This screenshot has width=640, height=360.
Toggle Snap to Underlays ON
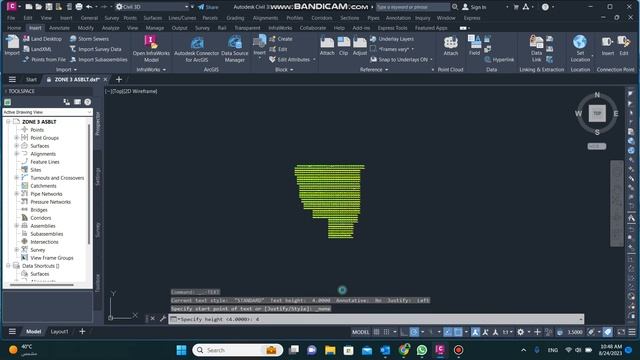coord(400,60)
